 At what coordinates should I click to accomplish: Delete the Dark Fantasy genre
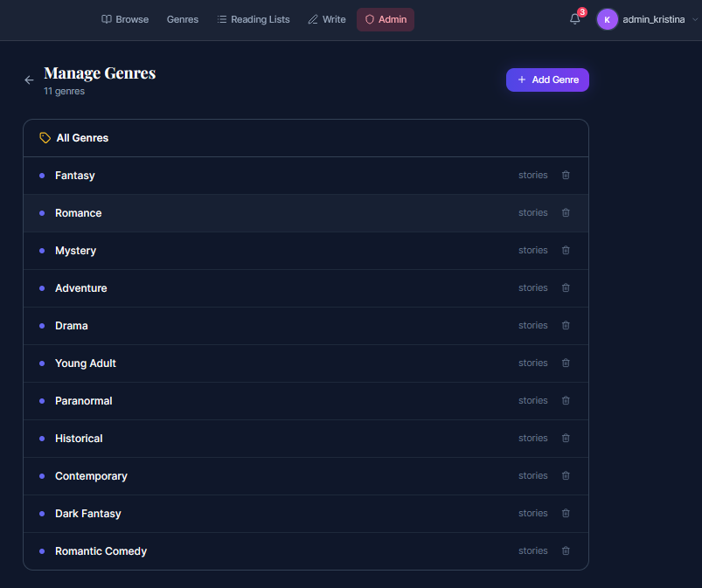(x=566, y=514)
